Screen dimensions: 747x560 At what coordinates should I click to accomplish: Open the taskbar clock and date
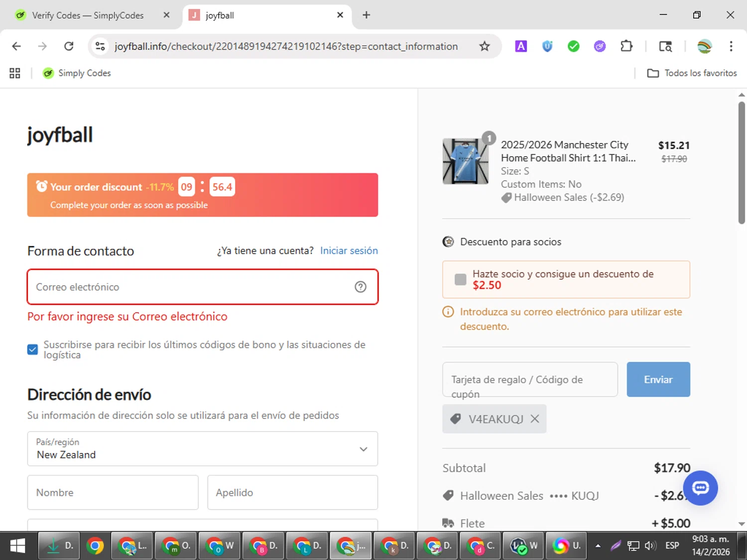(x=711, y=546)
